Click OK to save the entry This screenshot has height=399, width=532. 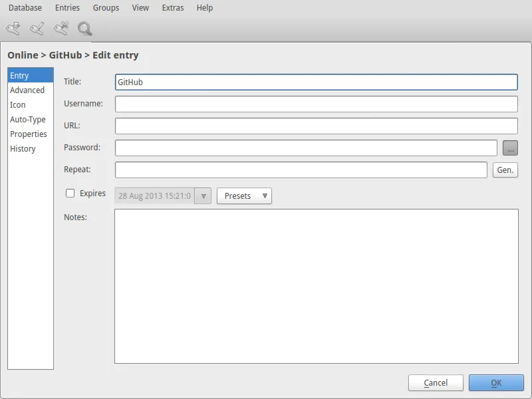click(x=496, y=382)
